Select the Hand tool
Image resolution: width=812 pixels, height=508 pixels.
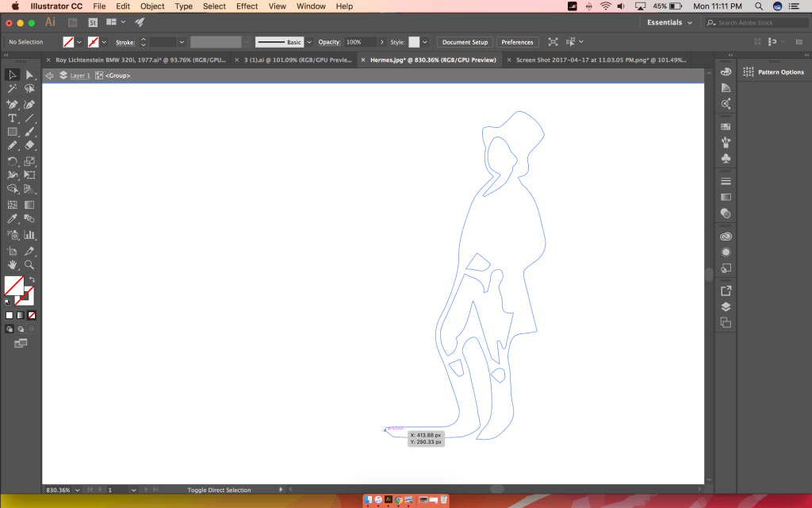pyautogui.click(x=13, y=264)
